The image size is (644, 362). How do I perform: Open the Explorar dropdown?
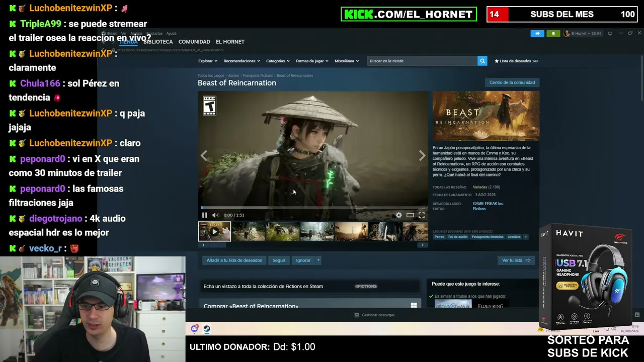[207, 61]
